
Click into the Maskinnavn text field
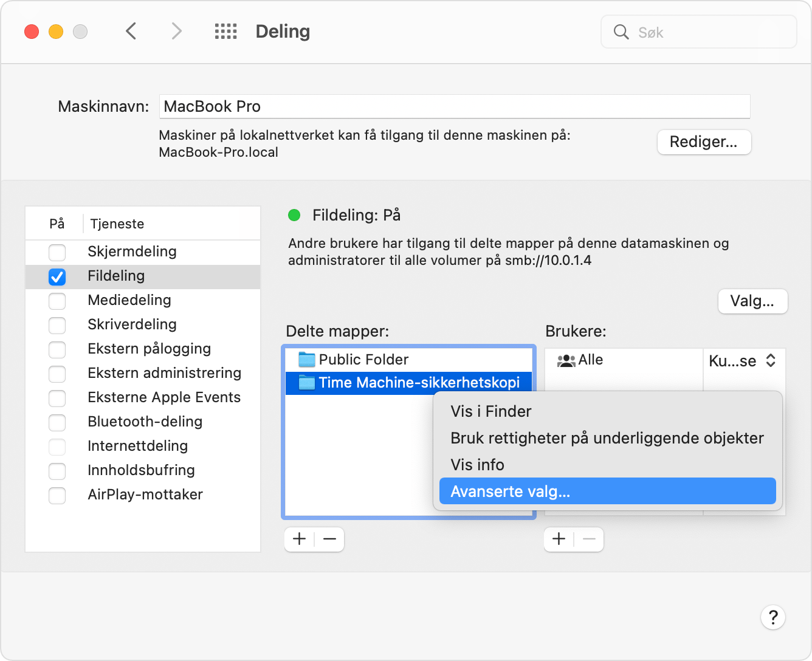pyautogui.click(x=454, y=106)
